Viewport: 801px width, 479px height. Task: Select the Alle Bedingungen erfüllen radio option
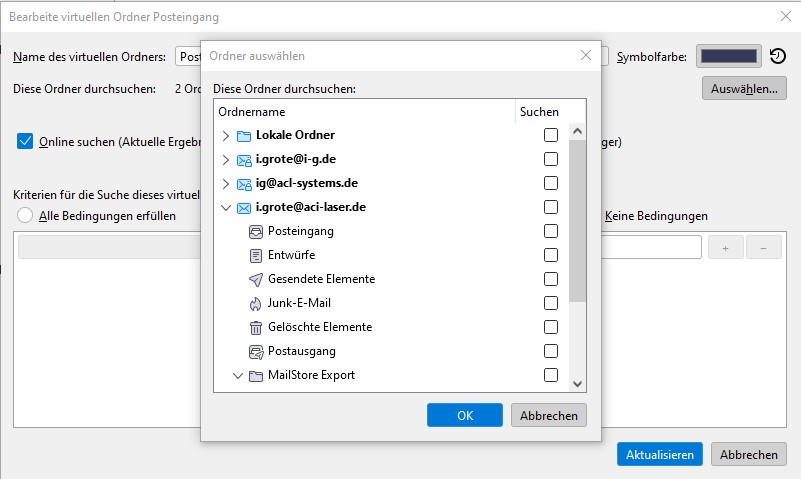[x=25, y=216]
